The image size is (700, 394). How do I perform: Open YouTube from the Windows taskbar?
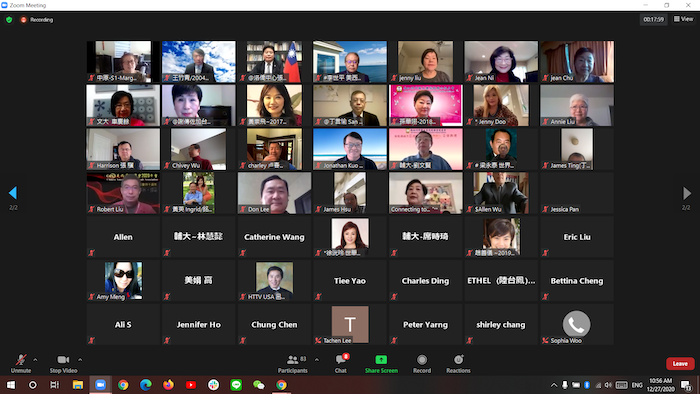[x=191, y=385]
